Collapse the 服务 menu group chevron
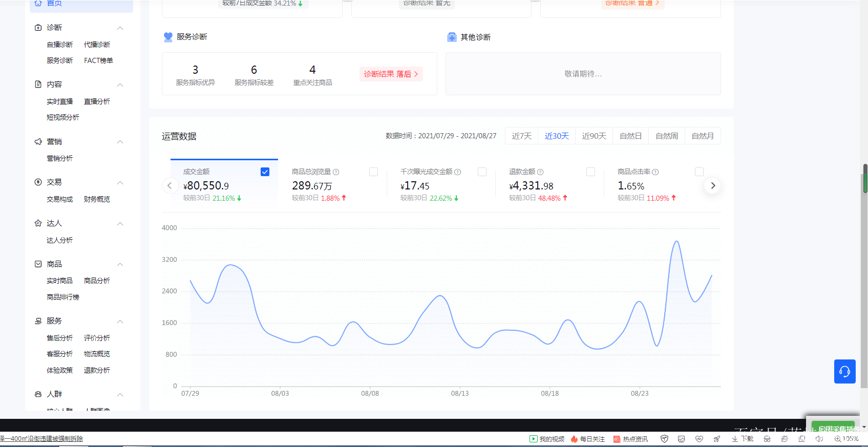868x447 pixels. [x=120, y=322]
